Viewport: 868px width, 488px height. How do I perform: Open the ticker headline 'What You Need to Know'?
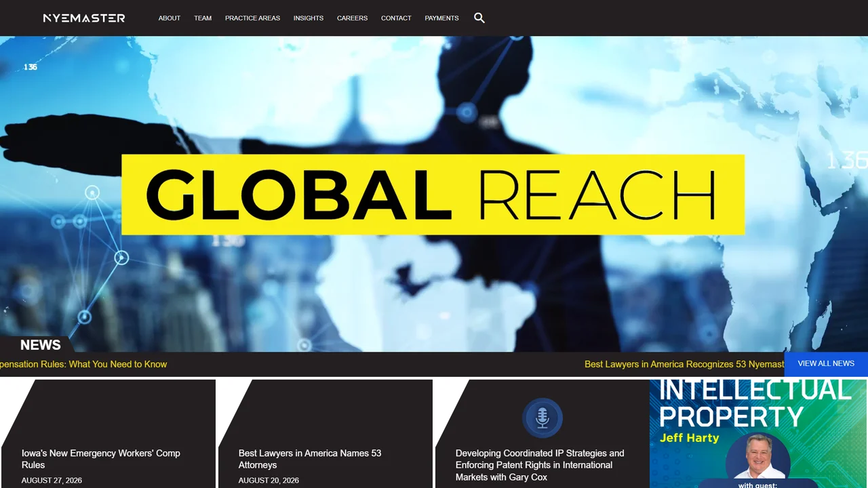pos(83,364)
